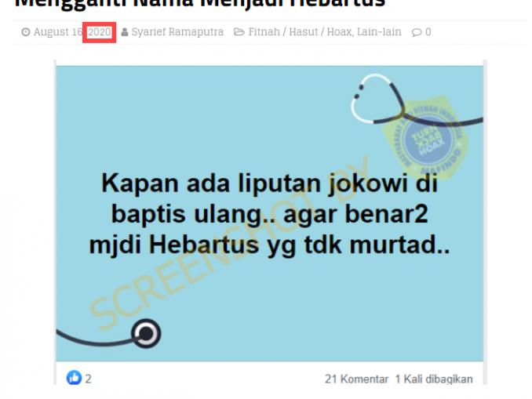Click the blue Facebook like thumb icon
The height and width of the screenshot is (399, 532).
coord(74,377)
